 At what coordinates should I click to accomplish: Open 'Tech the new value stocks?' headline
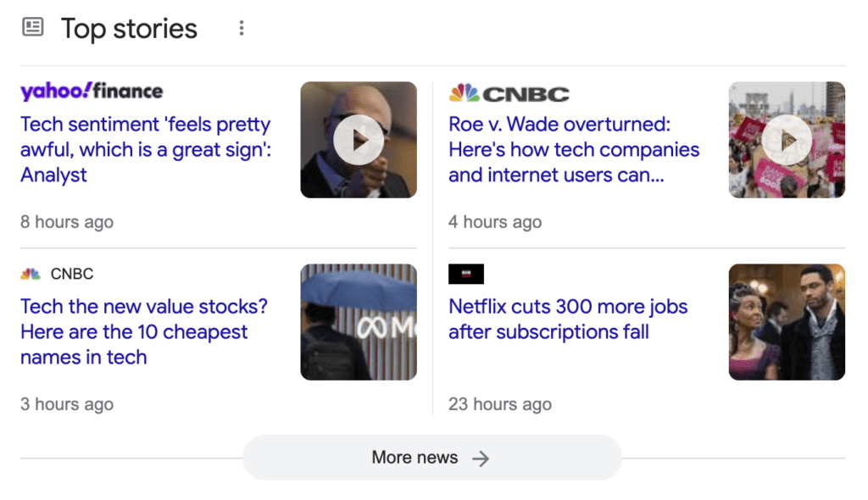(x=144, y=331)
